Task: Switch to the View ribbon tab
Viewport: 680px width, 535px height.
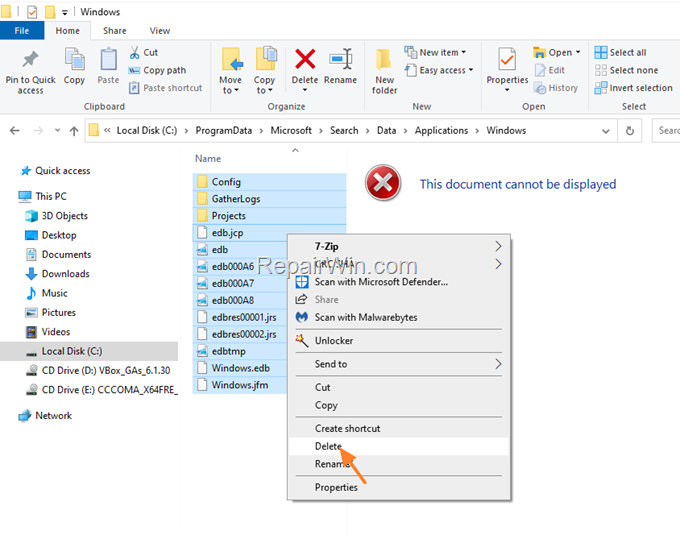Action: pos(160,31)
